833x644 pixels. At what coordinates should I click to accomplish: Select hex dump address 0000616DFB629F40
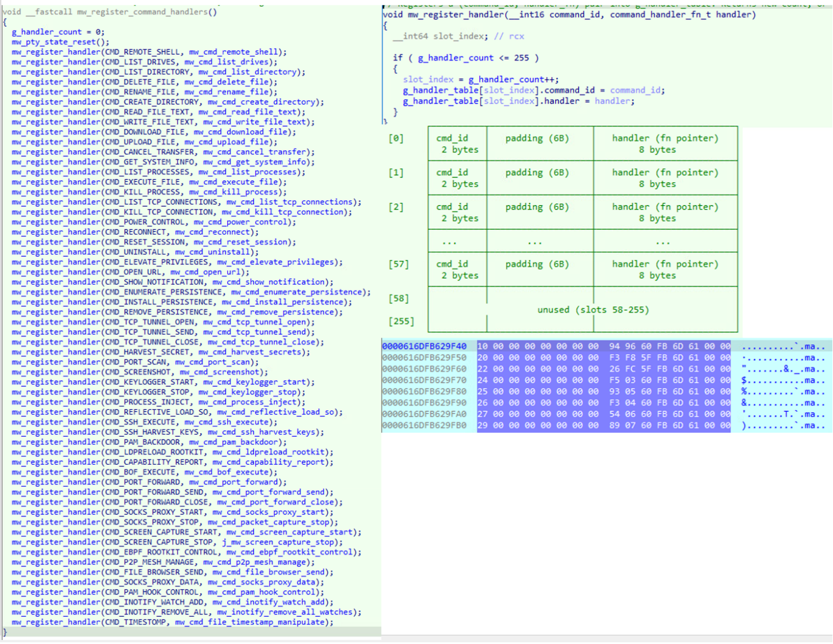pos(424,346)
